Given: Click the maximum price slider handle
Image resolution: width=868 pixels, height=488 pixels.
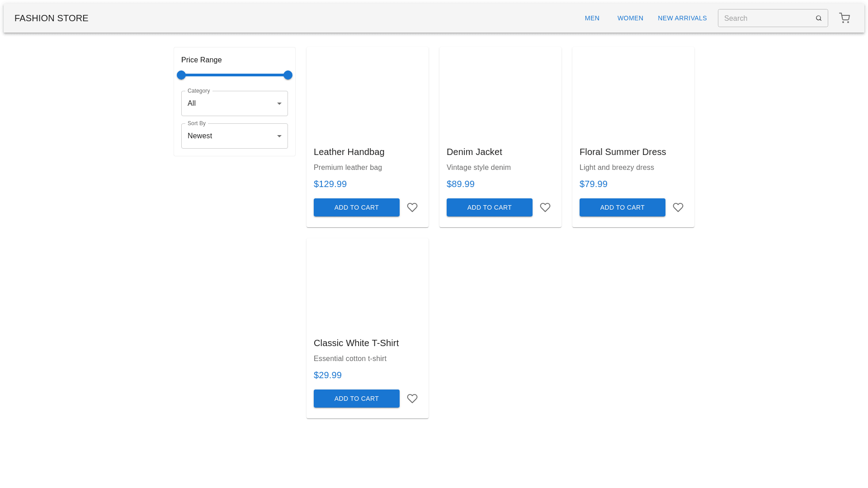Looking at the screenshot, I should point(288,75).
